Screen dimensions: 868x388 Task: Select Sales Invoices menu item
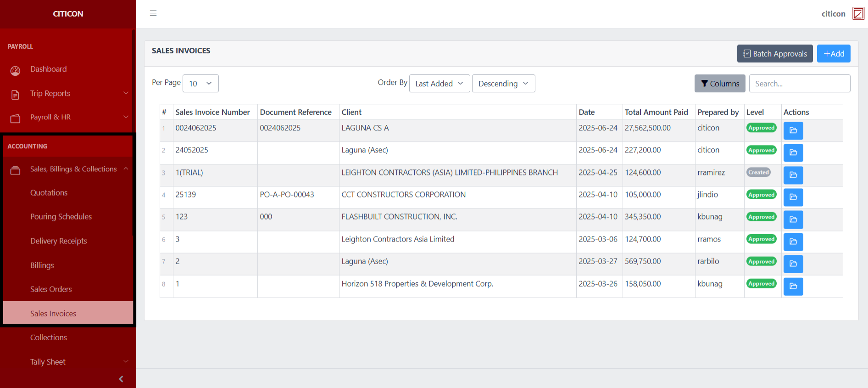point(68,314)
